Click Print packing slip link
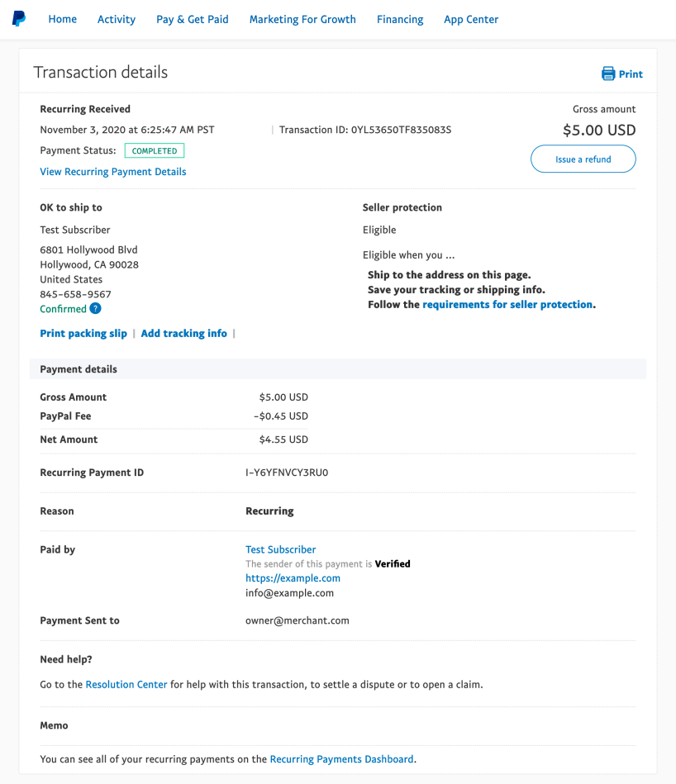676x784 pixels. tap(83, 334)
